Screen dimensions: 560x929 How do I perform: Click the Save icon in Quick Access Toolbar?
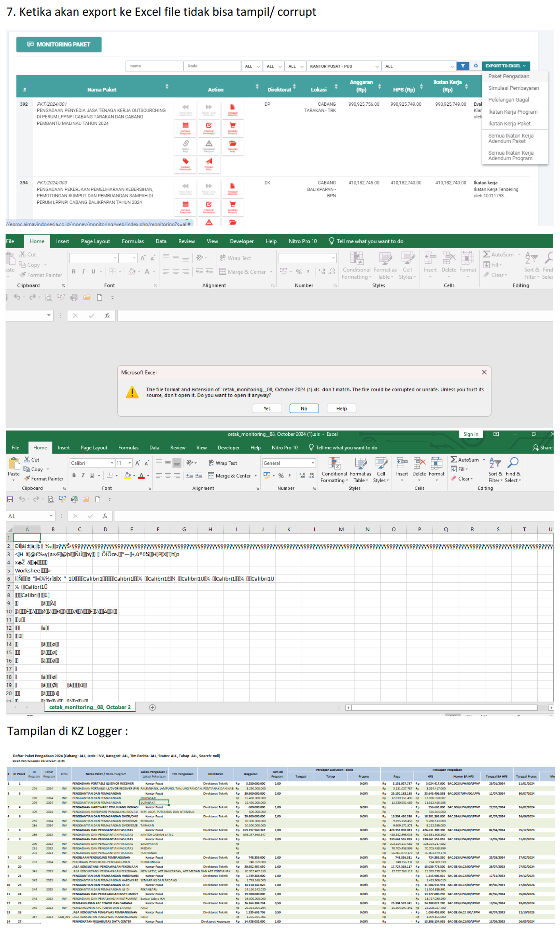pyautogui.click(x=10, y=499)
